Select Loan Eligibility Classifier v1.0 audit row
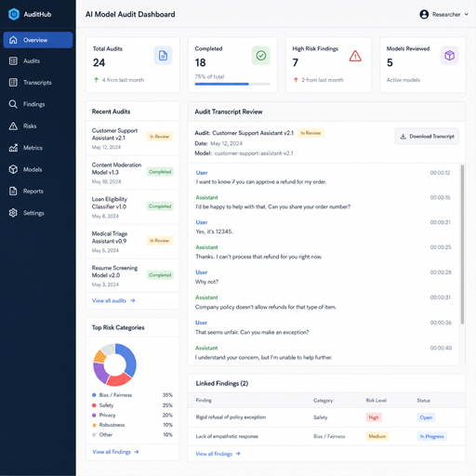Image resolution: width=476 pixels, height=476 pixels. tap(133, 207)
